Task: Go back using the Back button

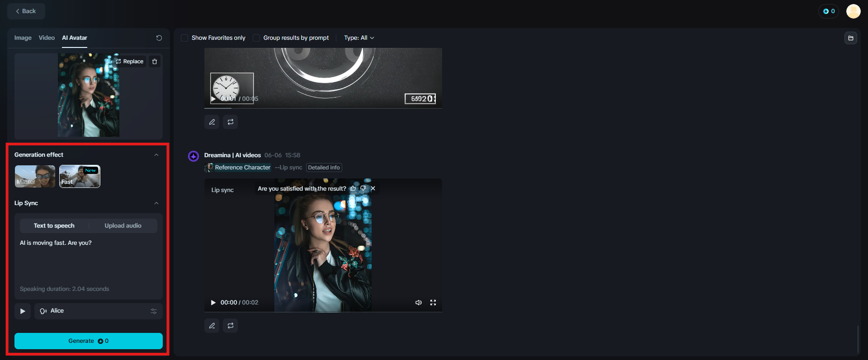Action: pos(26,11)
